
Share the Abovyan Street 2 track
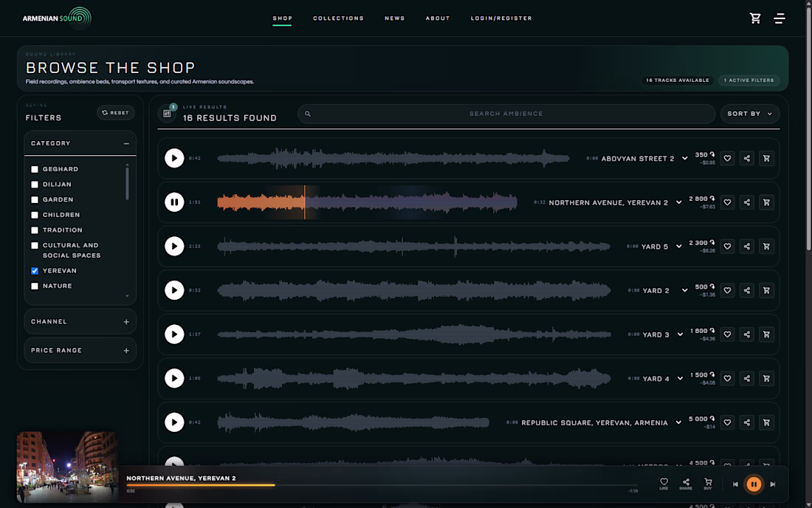pos(747,159)
